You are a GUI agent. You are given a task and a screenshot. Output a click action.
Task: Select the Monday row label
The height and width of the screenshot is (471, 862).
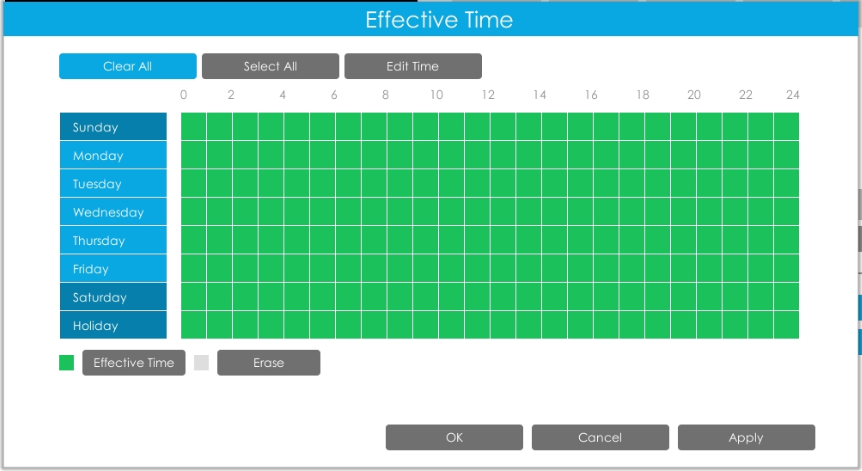[113, 155]
